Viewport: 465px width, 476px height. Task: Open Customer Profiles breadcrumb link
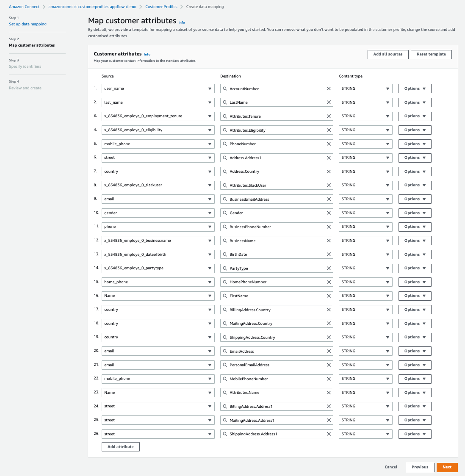(161, 7)
